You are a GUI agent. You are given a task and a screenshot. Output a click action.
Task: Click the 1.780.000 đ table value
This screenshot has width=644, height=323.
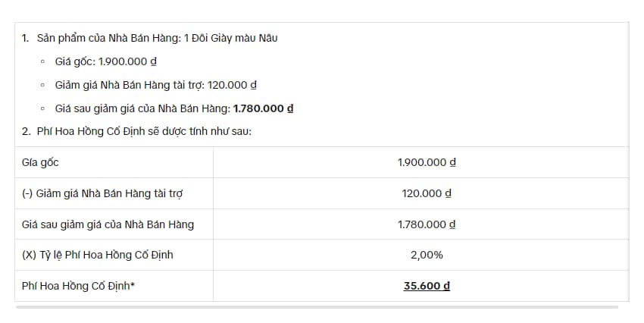[x=427, y=224]
